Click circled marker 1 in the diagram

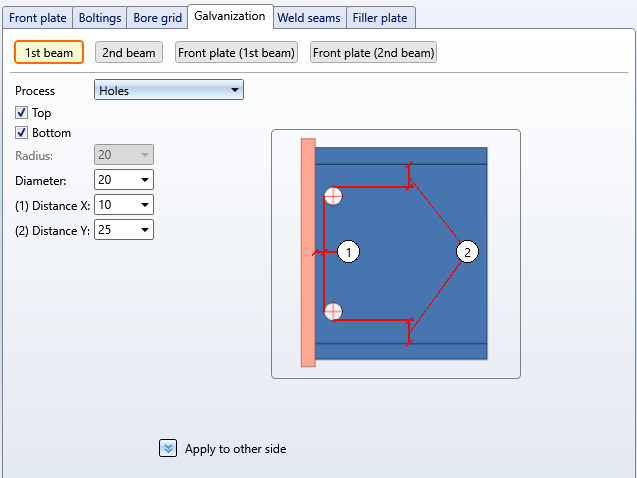347,252
